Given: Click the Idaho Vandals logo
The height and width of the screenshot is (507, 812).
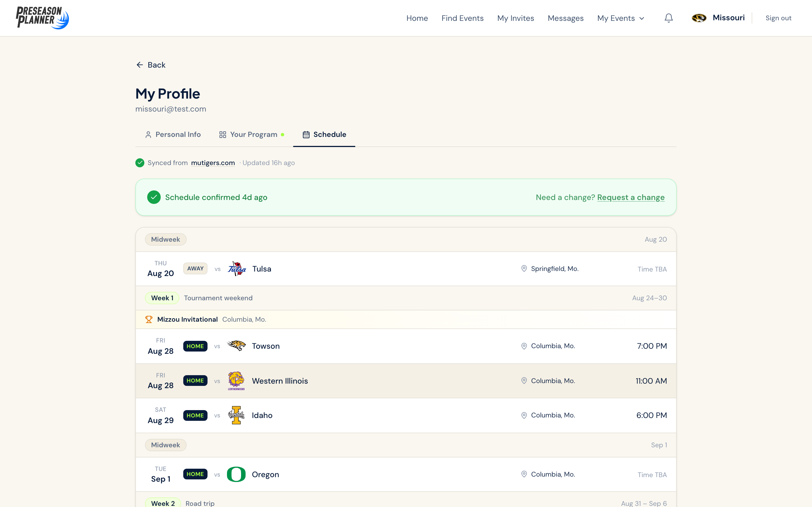Looking at the screenshot, I should coord(237,415).
